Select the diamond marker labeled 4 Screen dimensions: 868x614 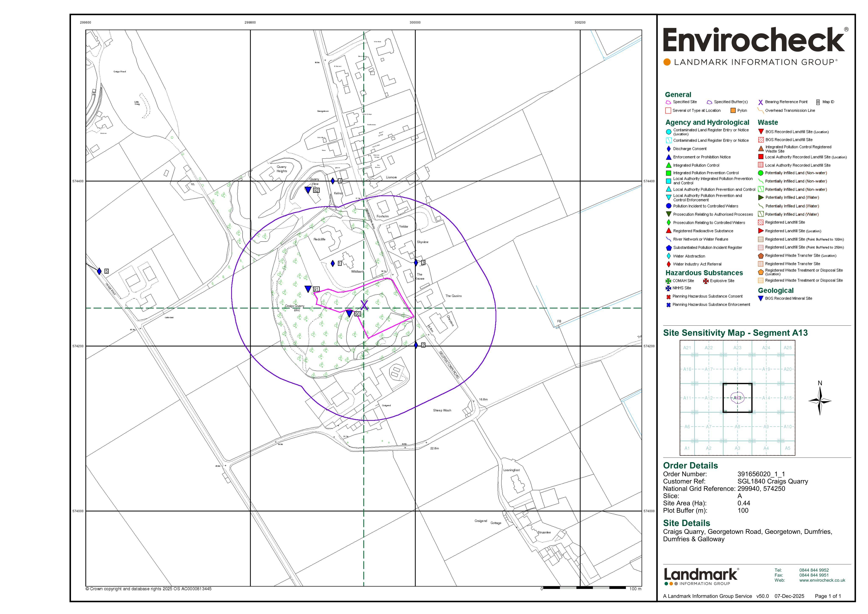coord(333,181)
